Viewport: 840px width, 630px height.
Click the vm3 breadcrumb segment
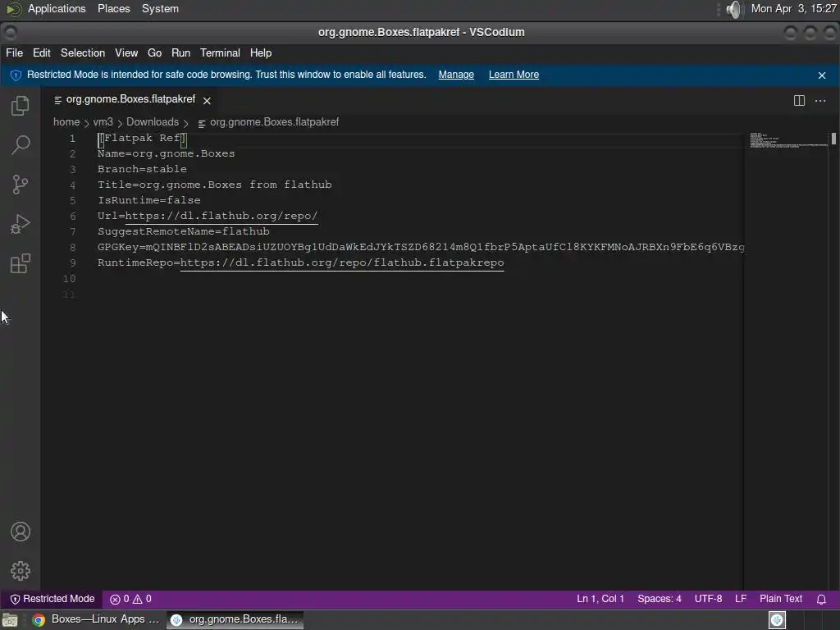click(103, 122)
